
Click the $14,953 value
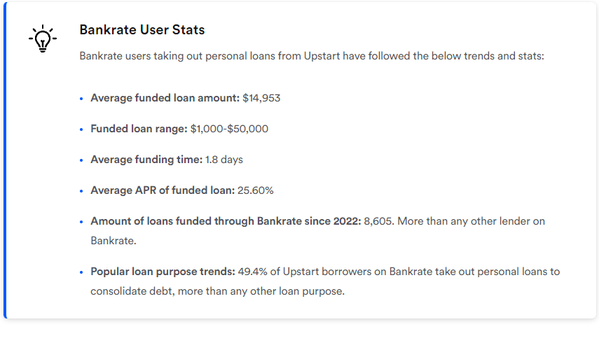tap(261, 98)
